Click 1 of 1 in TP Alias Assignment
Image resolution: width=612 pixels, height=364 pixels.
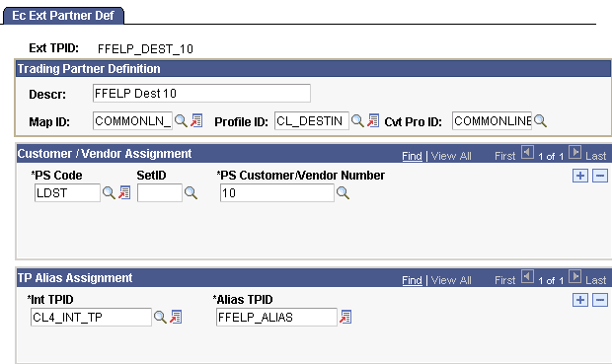551,281
